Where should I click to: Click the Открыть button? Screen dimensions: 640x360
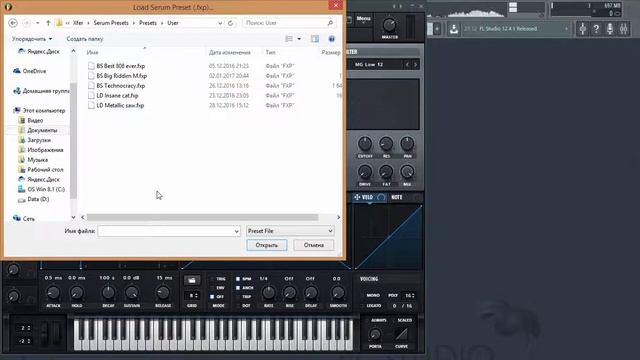(x=267, y=245)
